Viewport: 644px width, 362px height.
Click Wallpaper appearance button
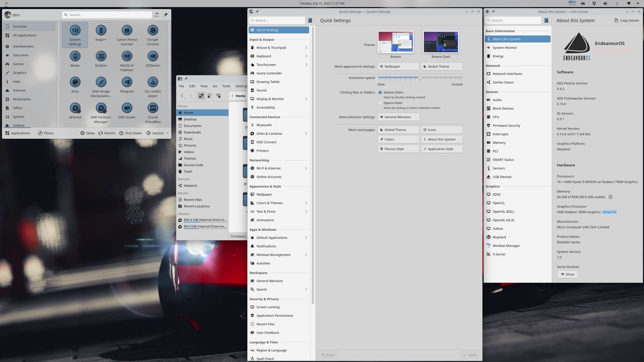click(x=398, y=66)
